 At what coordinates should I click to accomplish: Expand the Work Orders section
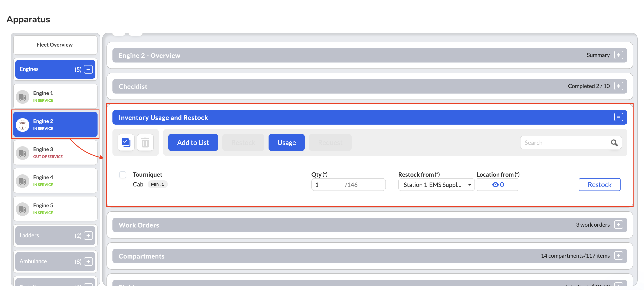618,225
